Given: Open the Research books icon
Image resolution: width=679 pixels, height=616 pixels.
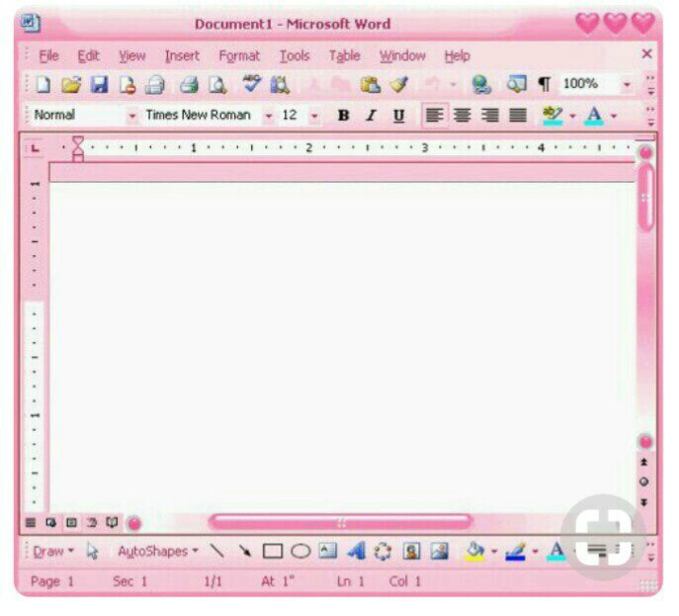Looking at the screenshot, I should (x=280, y=84).
